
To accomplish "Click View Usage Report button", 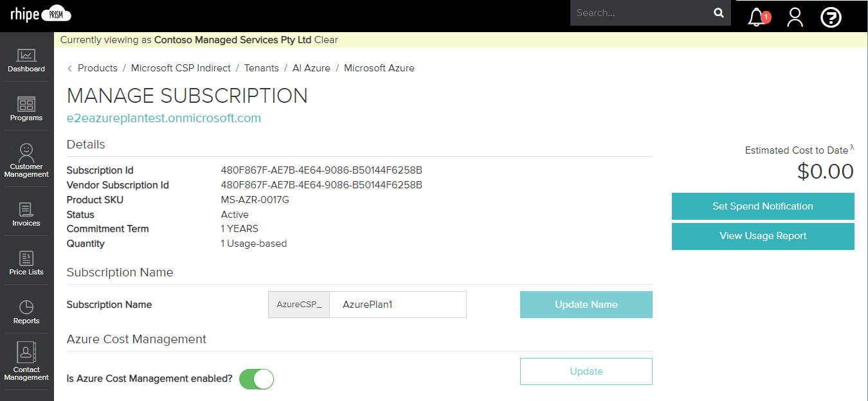I will (763, 236).
